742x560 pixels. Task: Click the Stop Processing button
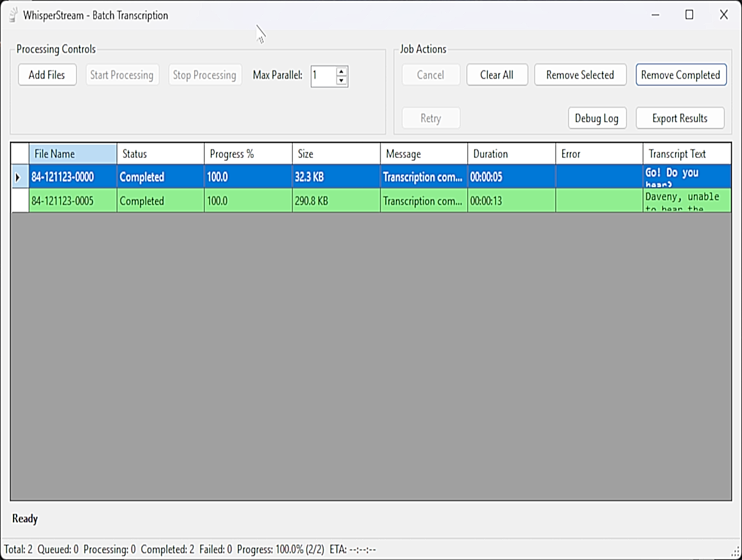[x=205, y=74]
